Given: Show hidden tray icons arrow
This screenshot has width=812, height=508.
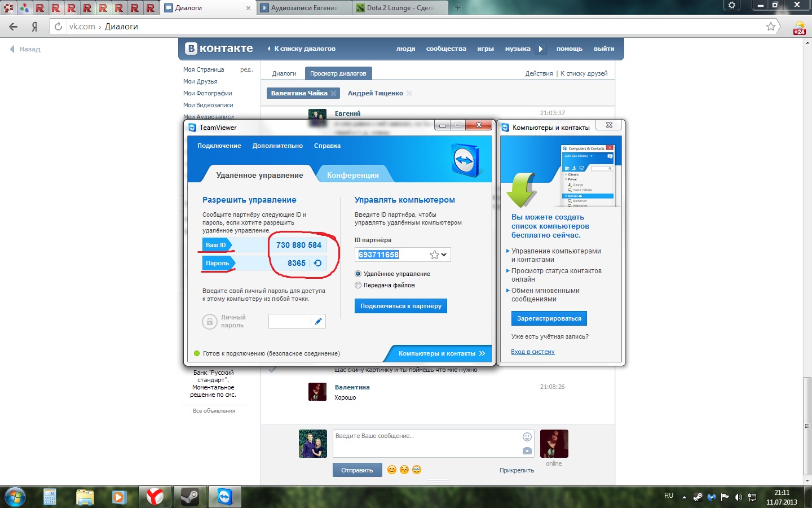Looking at the screenshot, I should (x=684, y=497).
